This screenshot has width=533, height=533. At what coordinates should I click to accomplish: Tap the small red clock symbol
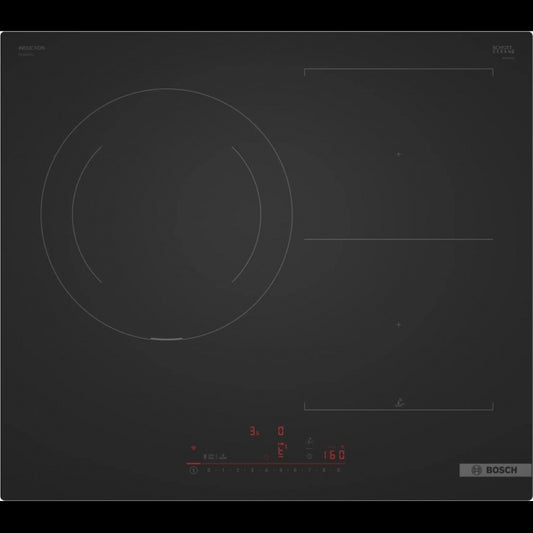267,457
